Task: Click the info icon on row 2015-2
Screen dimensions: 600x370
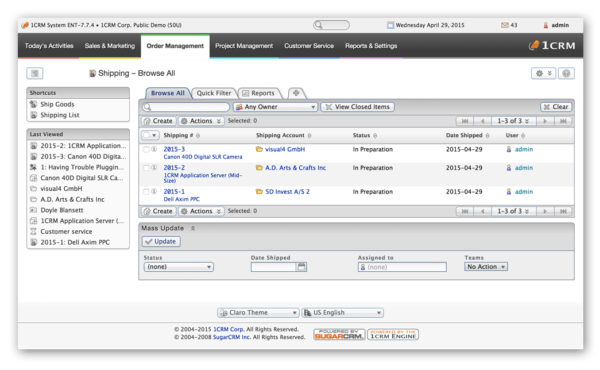Action: click(154, 168)
